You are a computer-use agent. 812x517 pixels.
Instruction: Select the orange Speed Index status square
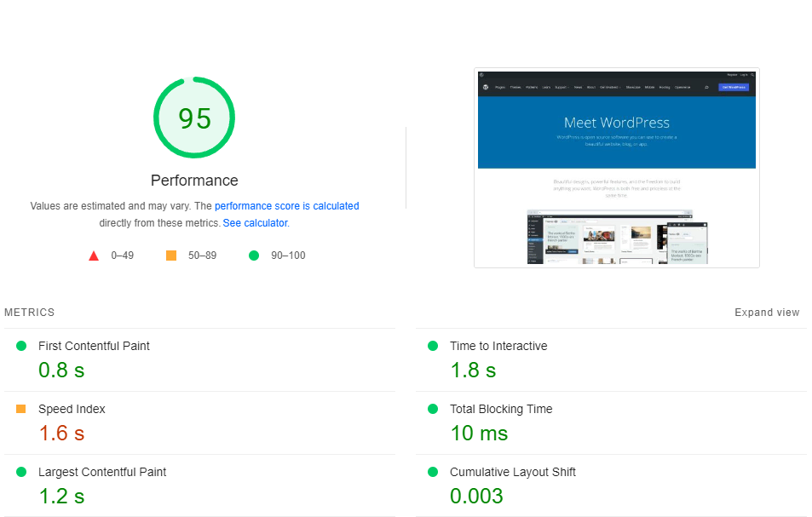(20, 409)
